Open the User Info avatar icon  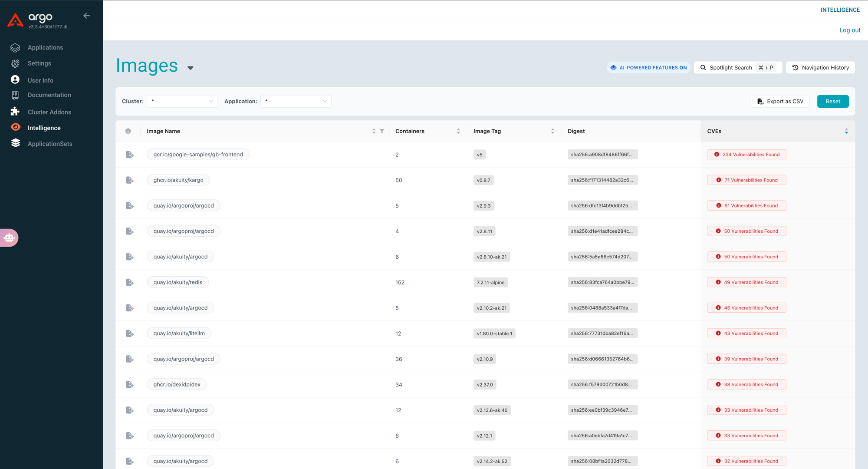[15, 79]
